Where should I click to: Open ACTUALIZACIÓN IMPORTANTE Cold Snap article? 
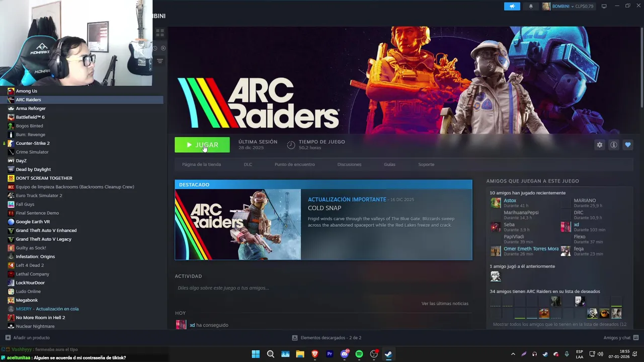[347, 200]
